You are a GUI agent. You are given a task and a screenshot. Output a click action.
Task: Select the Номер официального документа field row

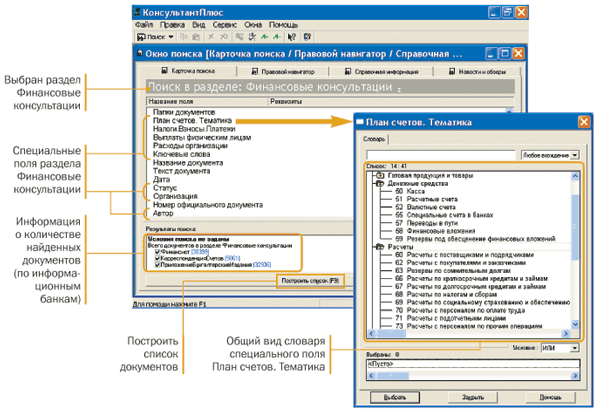pyautogui.click(x=208, y=205)
